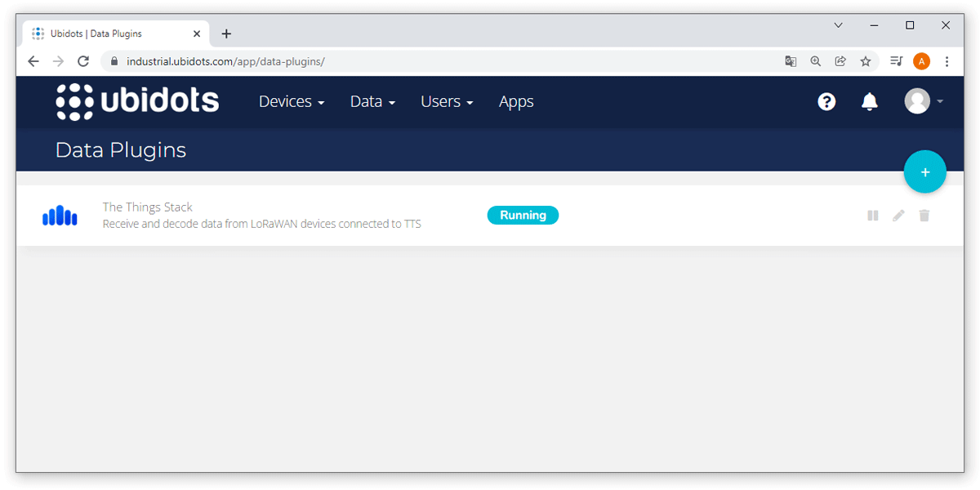Edit the The Things Stack plugin
Viewport: 980px width, 490px height.
[898, 216]
